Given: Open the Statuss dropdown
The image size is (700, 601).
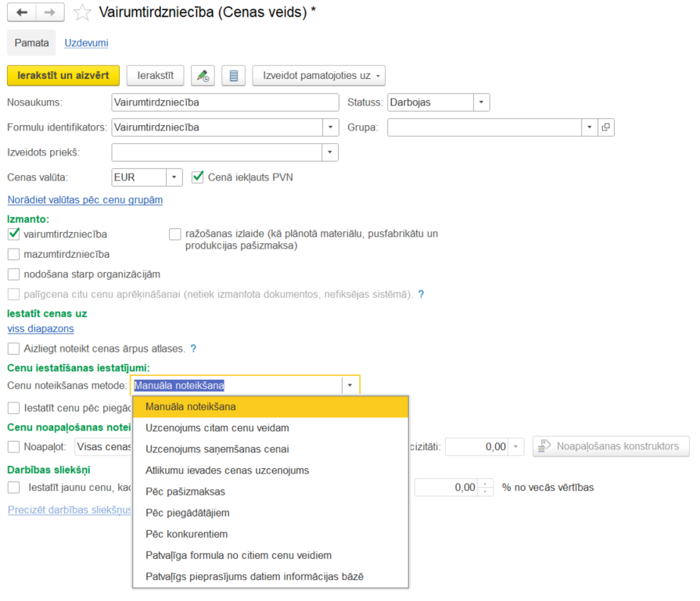Looking at the screenshot, I should coord(479,102).
